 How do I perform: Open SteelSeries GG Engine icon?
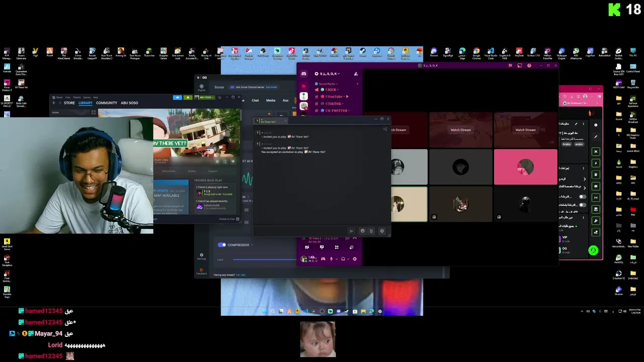tap(201, 87)
